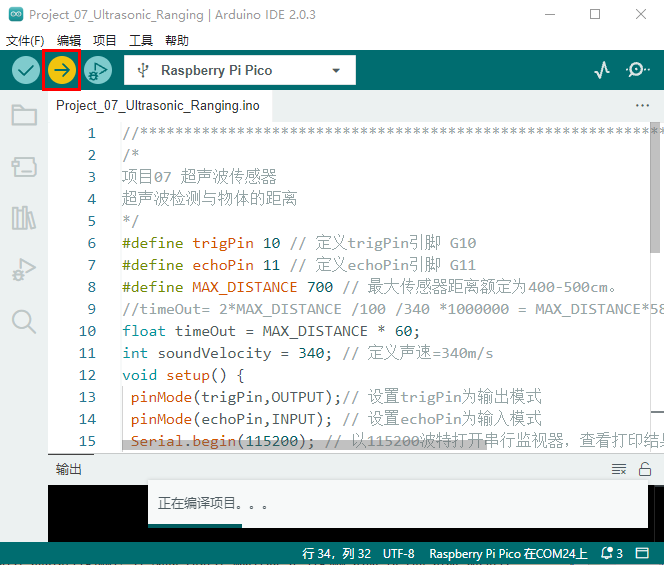Click the USB icon in board selector
Screen dimensions: 664x565
(143, 70)
